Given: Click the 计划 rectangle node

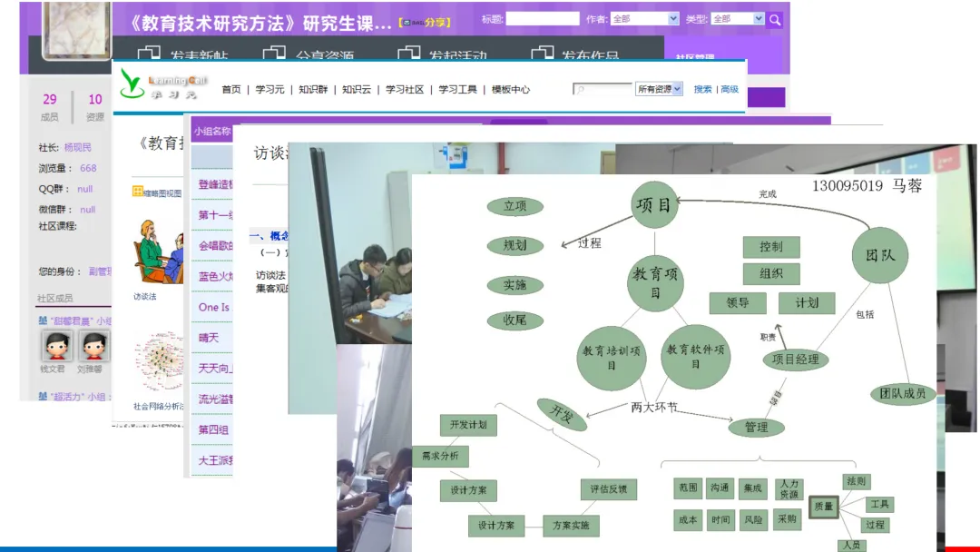Looking at the screenshot, I should (x=807, y=303).
